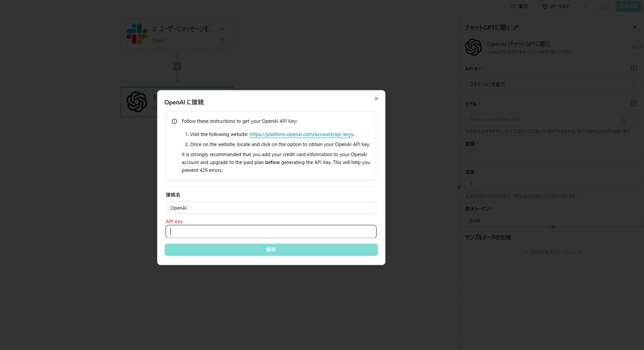Click the dynamic value icon beside API キー
The image size is (644, 350).
click(x=633, y=68)
